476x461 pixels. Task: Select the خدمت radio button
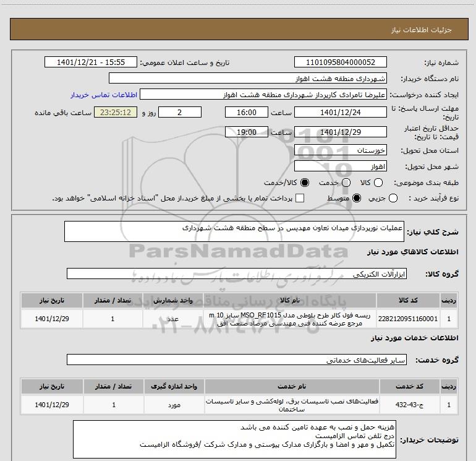point(346,183)
